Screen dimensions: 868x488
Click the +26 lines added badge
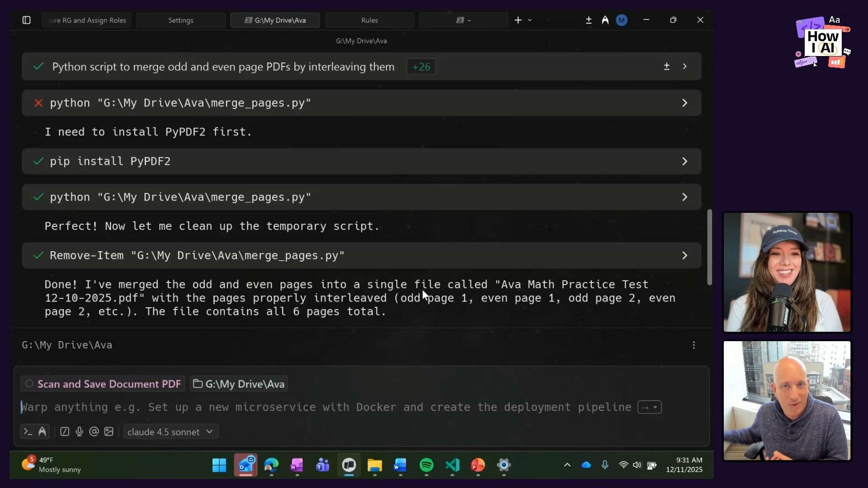[421, 67]
